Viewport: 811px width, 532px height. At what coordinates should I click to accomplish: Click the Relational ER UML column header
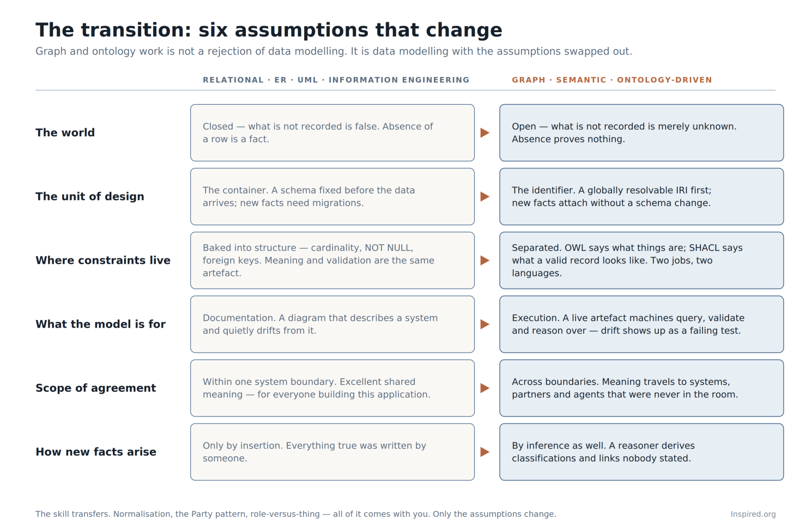336,80
